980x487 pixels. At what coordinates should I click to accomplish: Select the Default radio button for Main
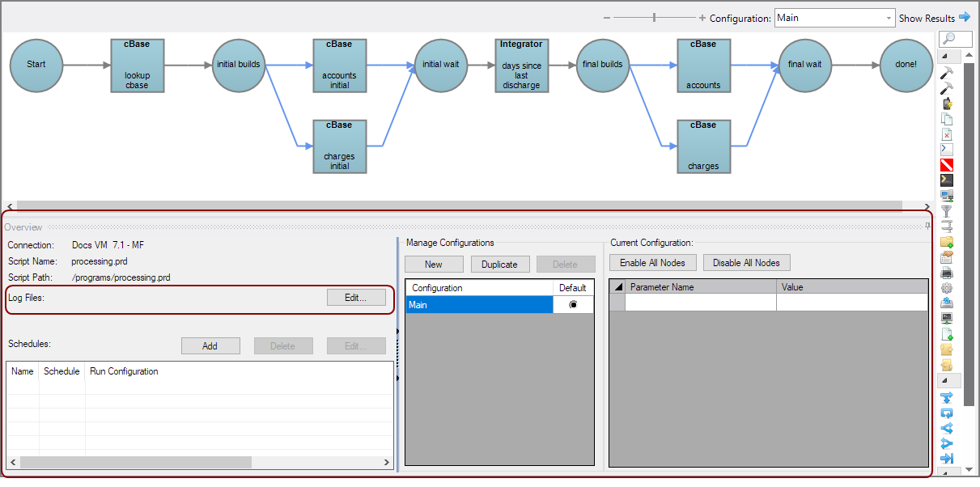pyautogui.click(x=573, y=305)
